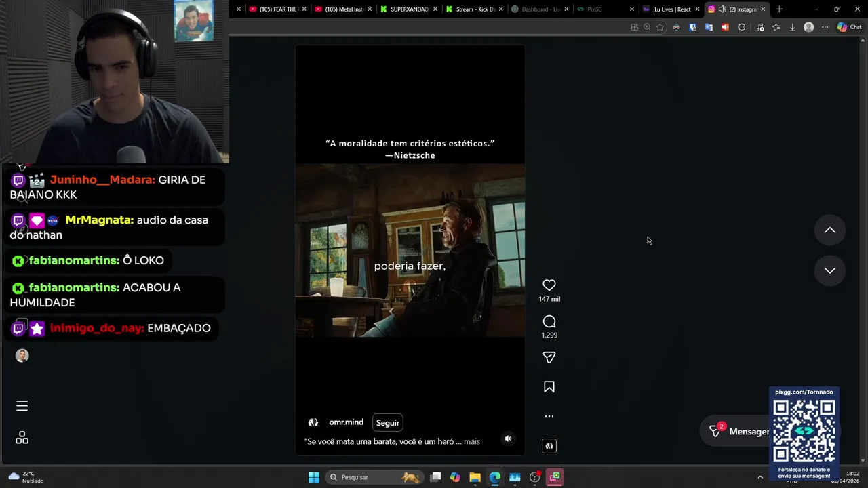
Task: Click the small profile avatar below chat
Action: pyautogui.click(x=22, y=356)
